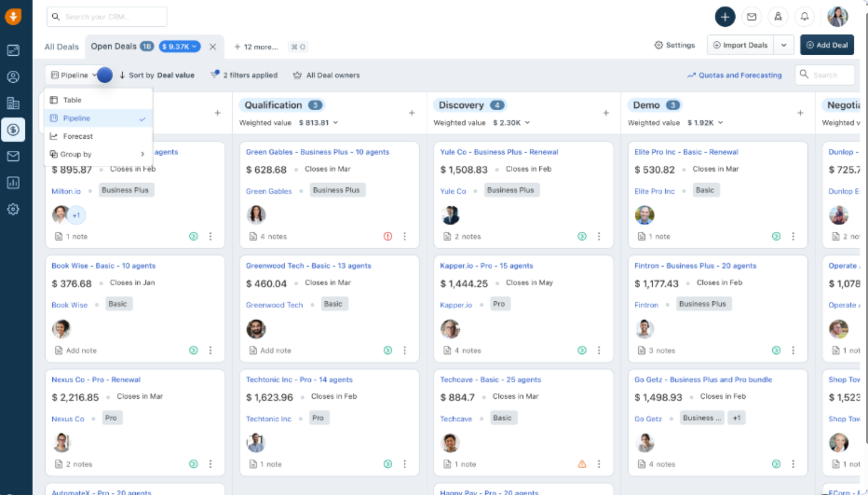Click Import Deals button
868x495 pixels.
click(x=740, y=45)
